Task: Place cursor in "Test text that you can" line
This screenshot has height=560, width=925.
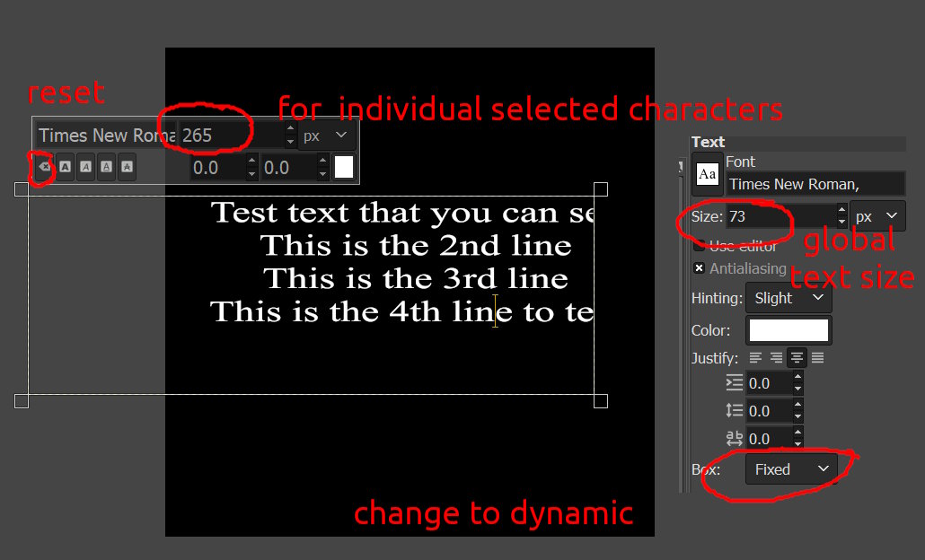Action: click(x=402, y=213)
